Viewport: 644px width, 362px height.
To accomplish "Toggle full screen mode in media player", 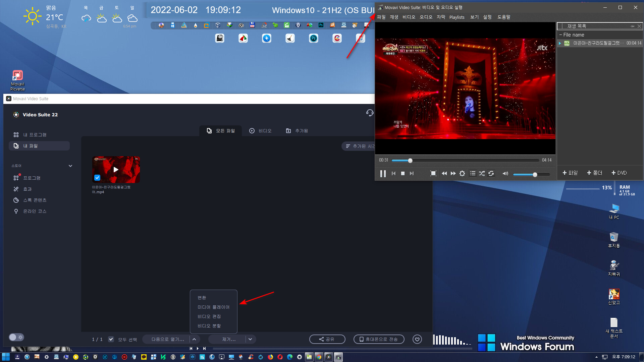I will click(x=433, y=174).
